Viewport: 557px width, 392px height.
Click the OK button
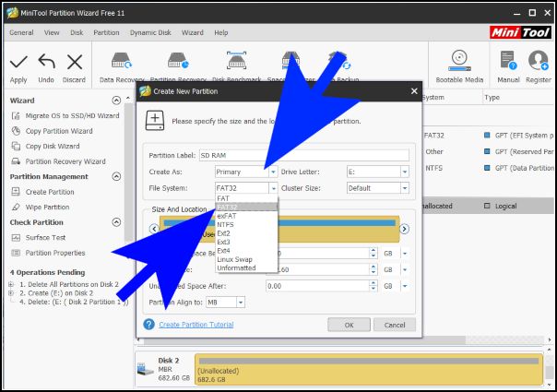[x=349, y=325]
